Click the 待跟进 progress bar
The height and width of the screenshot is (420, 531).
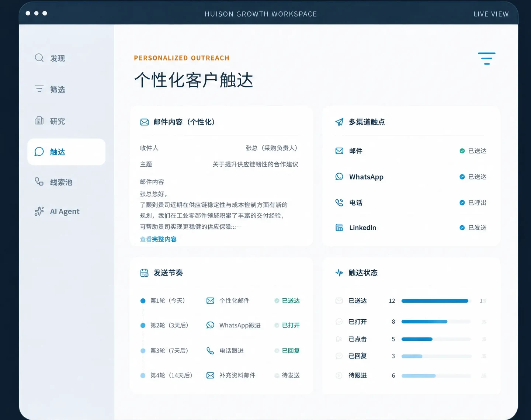436,376
